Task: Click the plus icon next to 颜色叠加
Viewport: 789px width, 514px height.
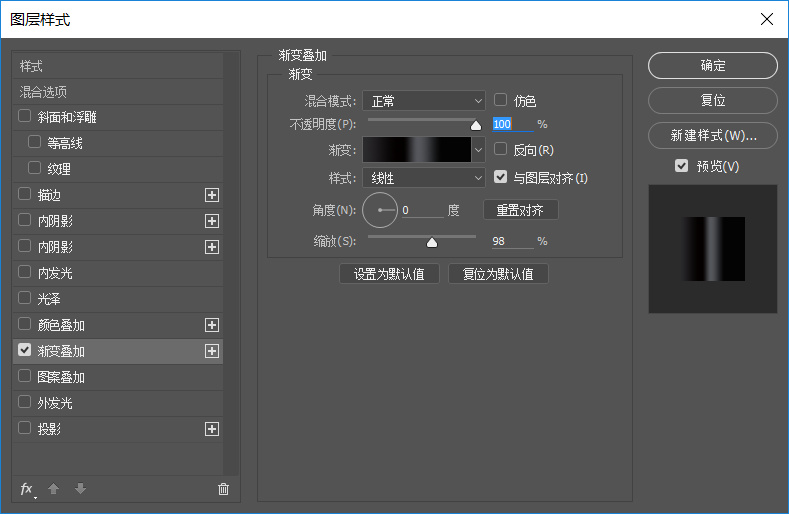Action: [x=212, y=325]
